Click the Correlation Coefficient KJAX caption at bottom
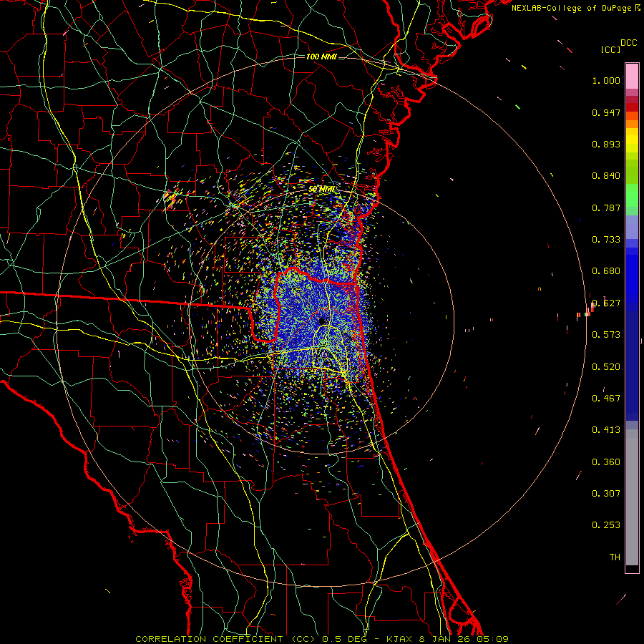The height and width of the screenshot is (644, 644). coord(322,639)
